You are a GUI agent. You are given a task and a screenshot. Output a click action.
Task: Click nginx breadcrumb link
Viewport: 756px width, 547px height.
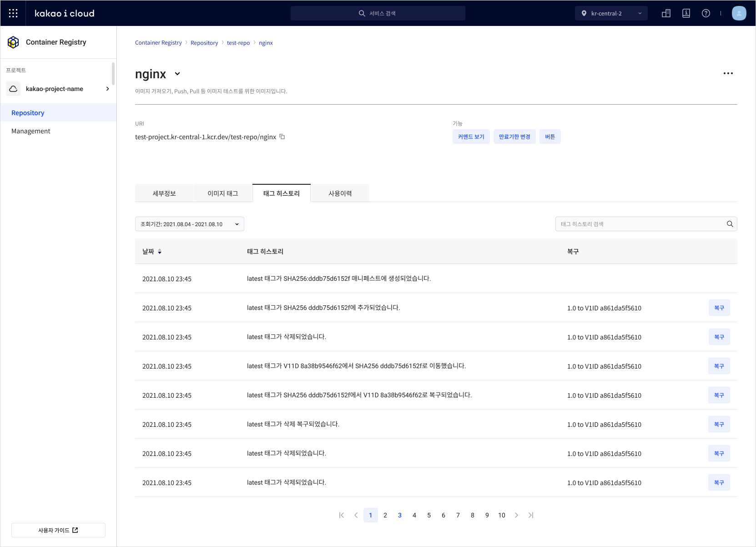click(266, 43)
